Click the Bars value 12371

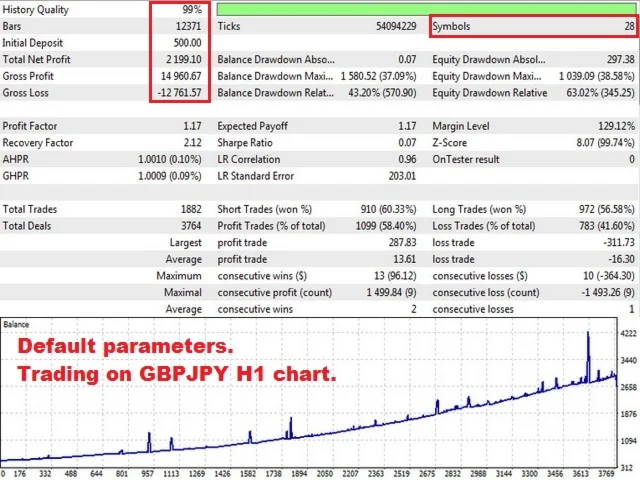[x=188, y=26]
